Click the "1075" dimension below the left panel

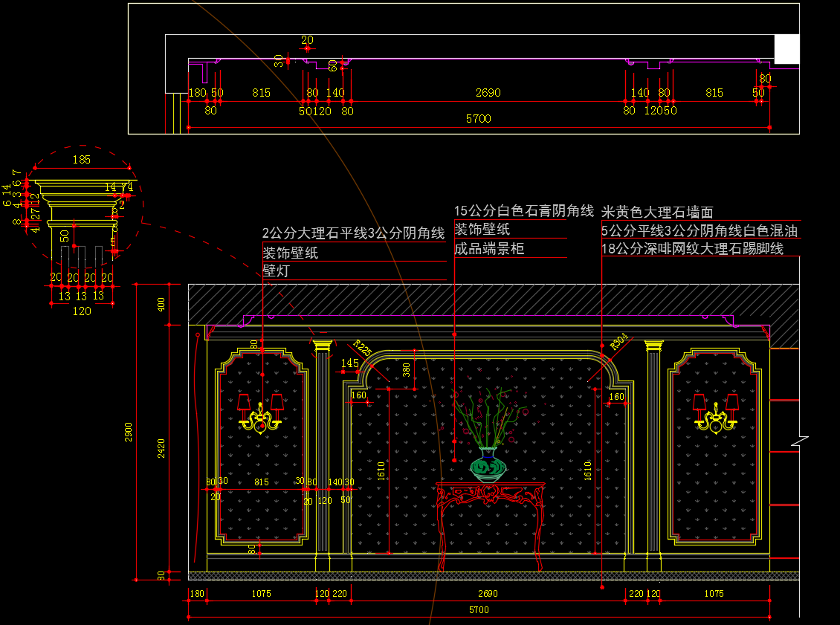pyautogui.click(x=262, y=593)
